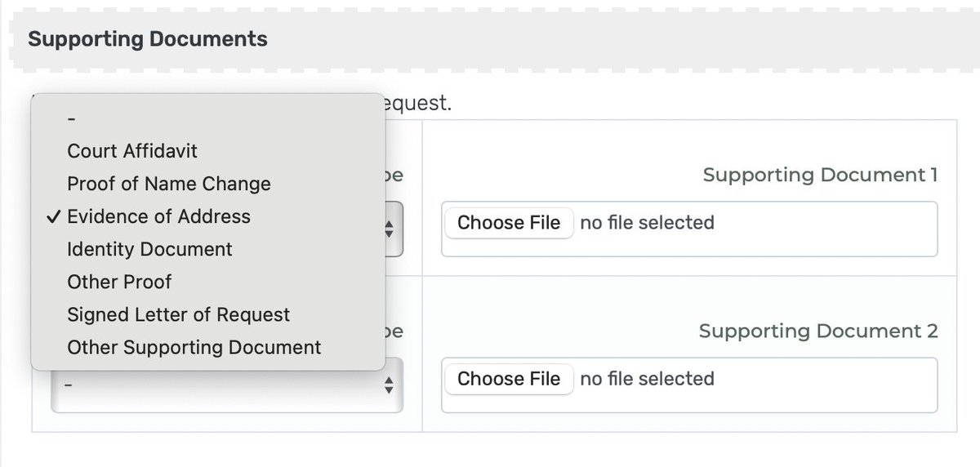Choose Identity Document in dropdown list
980x467 pixels.
pyautogui.click(x=149, y=249)
